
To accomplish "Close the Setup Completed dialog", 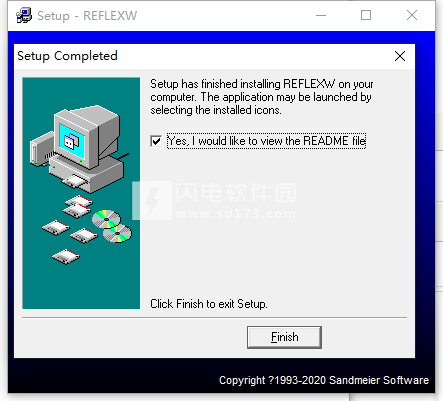I will point(400,56).
